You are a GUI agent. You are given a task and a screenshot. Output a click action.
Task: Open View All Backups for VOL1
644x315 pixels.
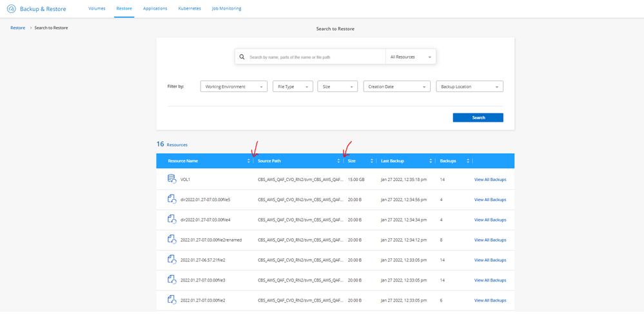[x=490, y=180]
